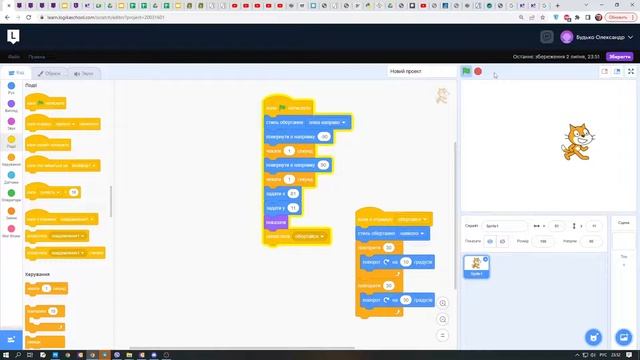Open the add extension button
The image size is (640, 360).
pos(11,340)
